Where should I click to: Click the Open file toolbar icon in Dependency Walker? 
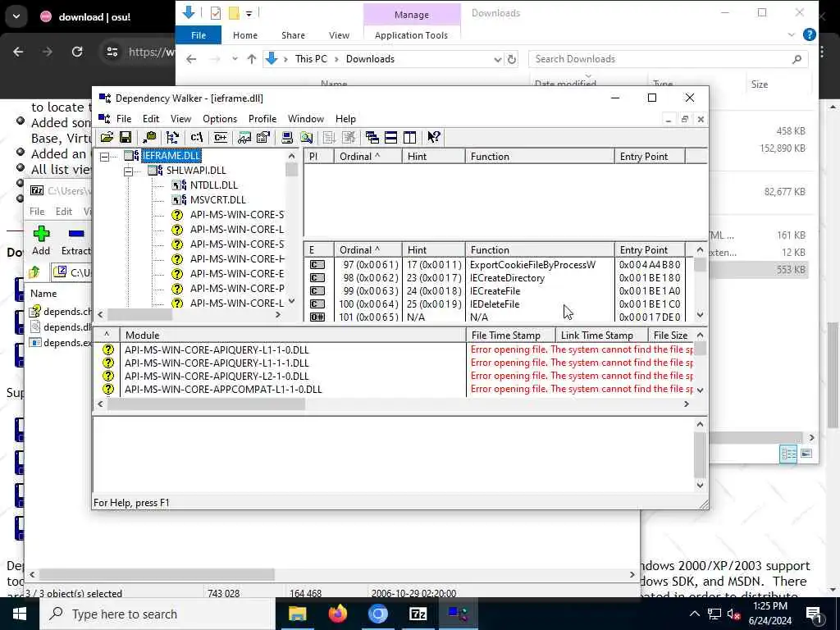coord(107,138)
